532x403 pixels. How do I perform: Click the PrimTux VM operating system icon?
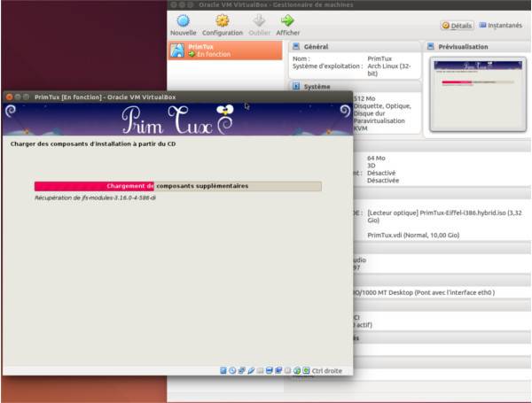pyautogui.click(x=177, y=50)
